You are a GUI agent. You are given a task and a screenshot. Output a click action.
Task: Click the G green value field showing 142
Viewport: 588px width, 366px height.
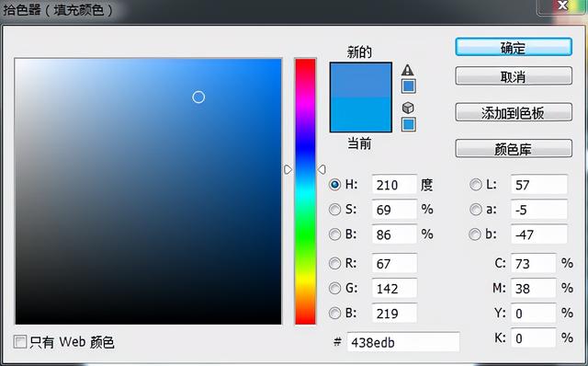click(394, 289)
